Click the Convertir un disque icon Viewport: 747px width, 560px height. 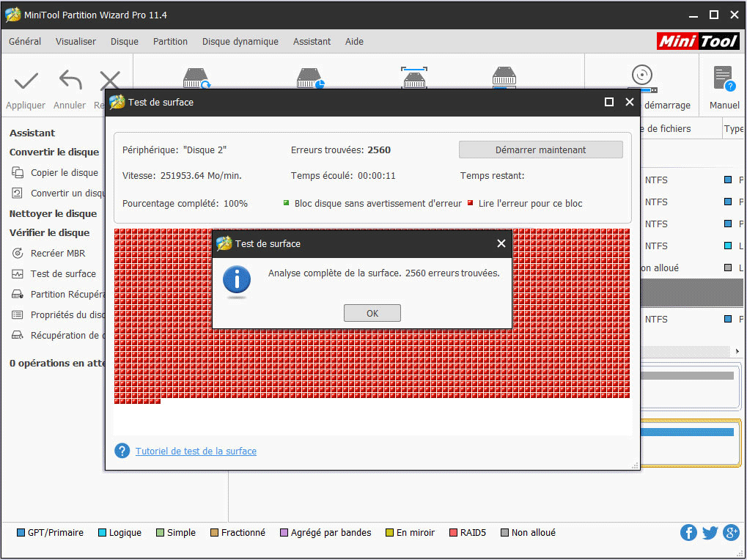tap(17, 193)
